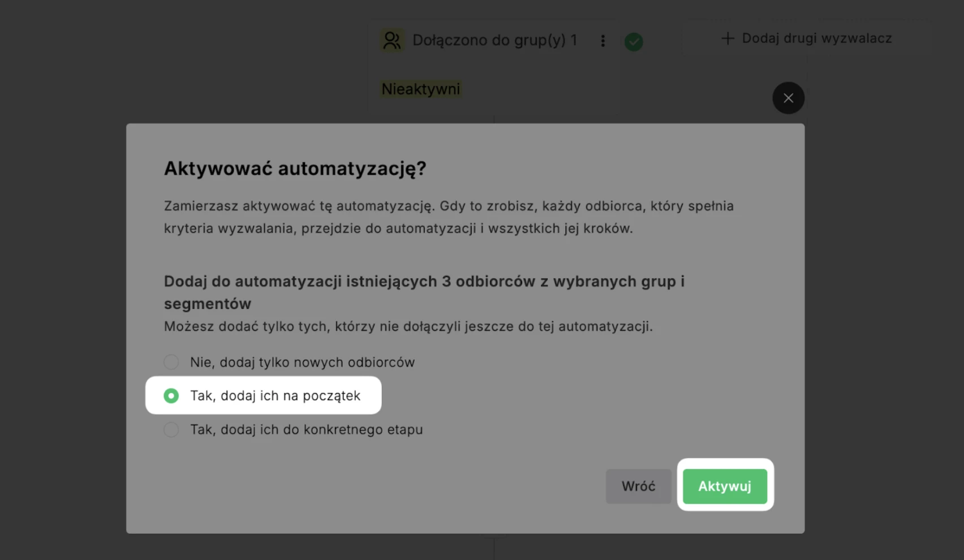
Task: Click the Dodaj do automatyzacji subheading
Action: click(424, 292)
